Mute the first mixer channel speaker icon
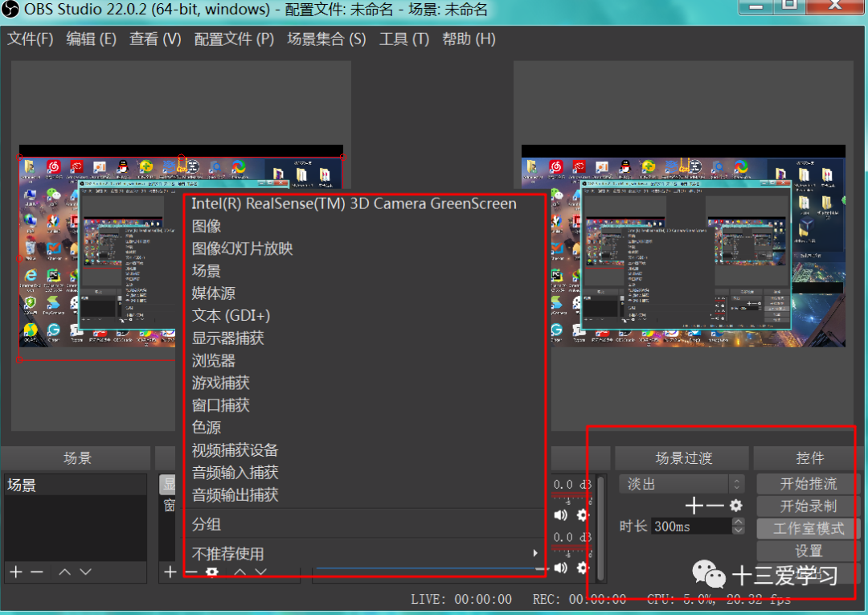The height and width of the screenshot is (615, 868). click(561, 515)
